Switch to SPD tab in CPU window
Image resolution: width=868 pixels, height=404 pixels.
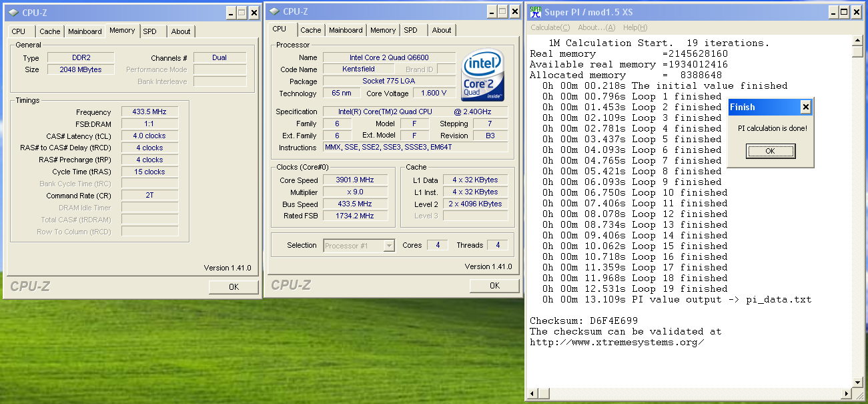pyautogui.click(x=411, y=30)
